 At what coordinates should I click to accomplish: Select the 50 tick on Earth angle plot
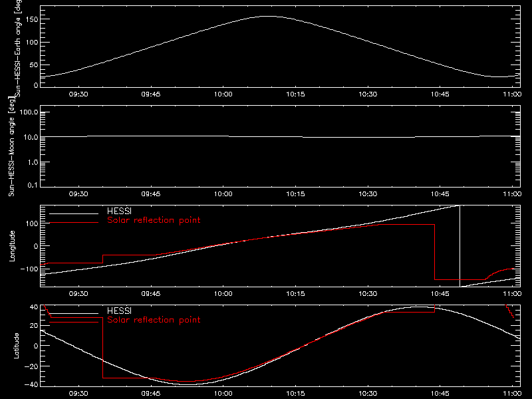(35, 65)
